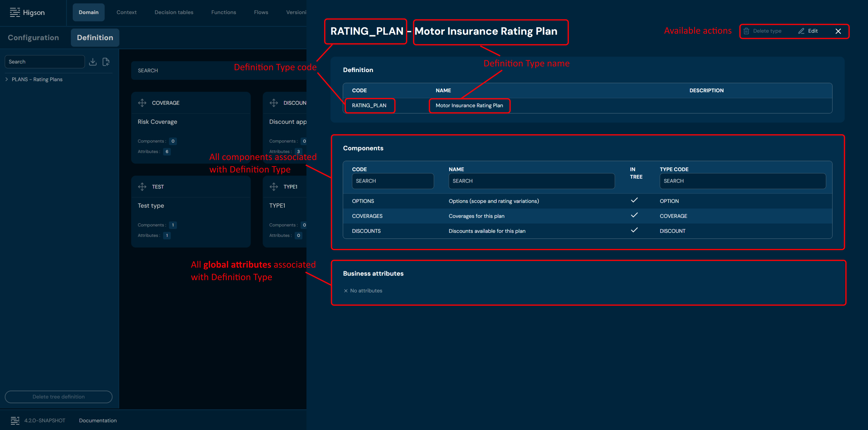Open the Decision tables tab

pos(174,12)
